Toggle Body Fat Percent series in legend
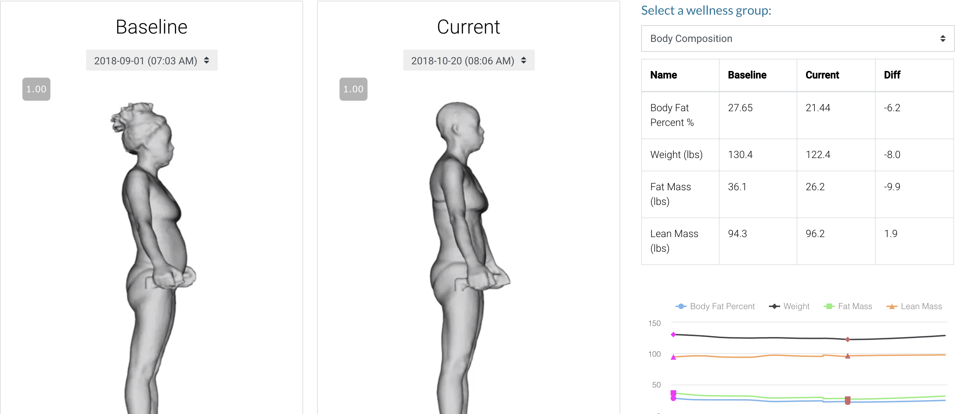Screen dimensions: 980x414 715,306
